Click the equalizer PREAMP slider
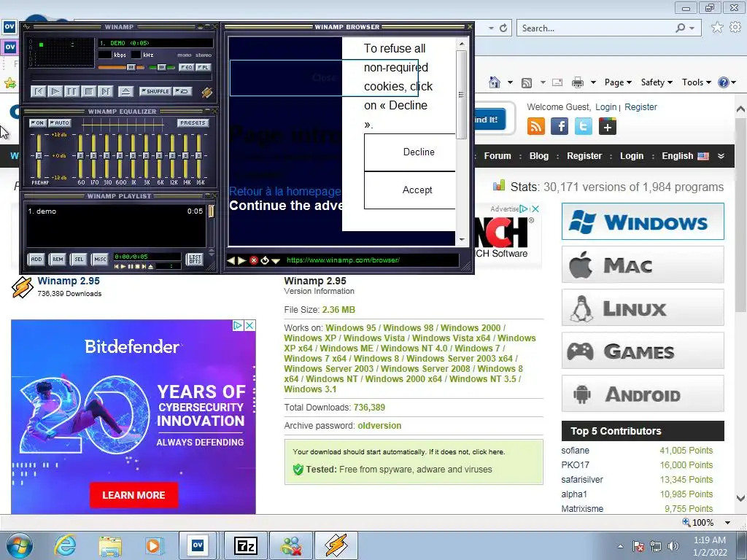The image size is (747, 560). click(x=39, y=156)
